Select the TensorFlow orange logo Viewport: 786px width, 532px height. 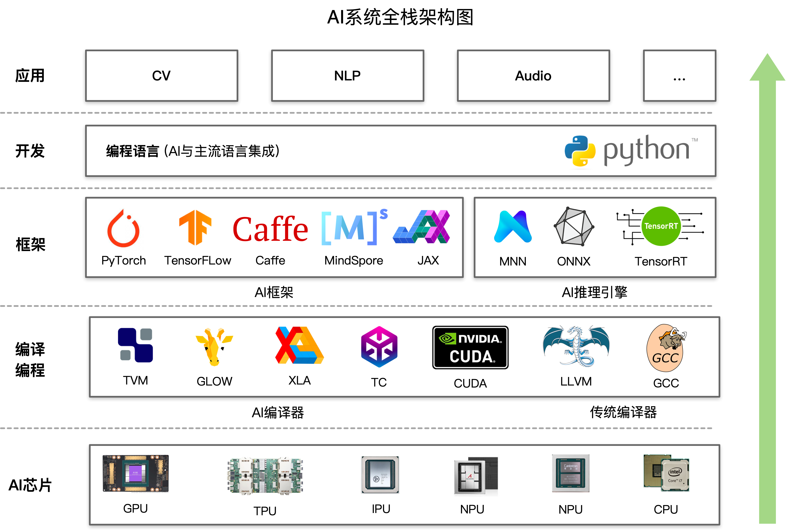click(195, 227)
